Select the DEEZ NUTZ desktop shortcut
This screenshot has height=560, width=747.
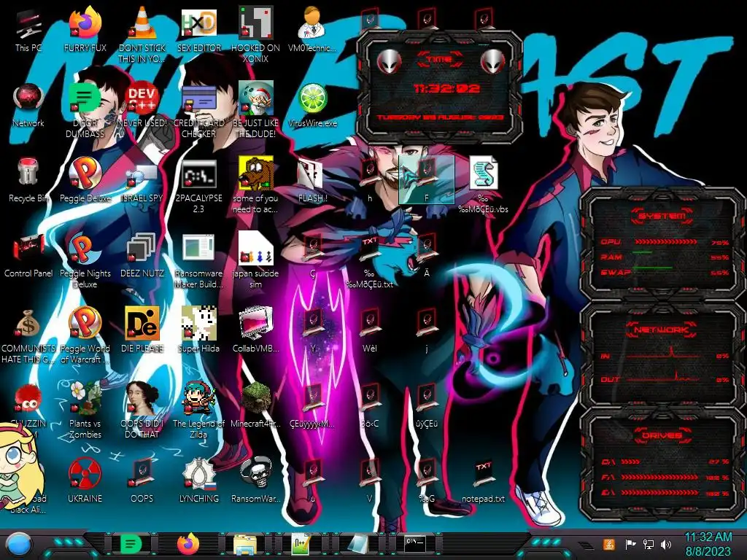(x=142, y=256)
